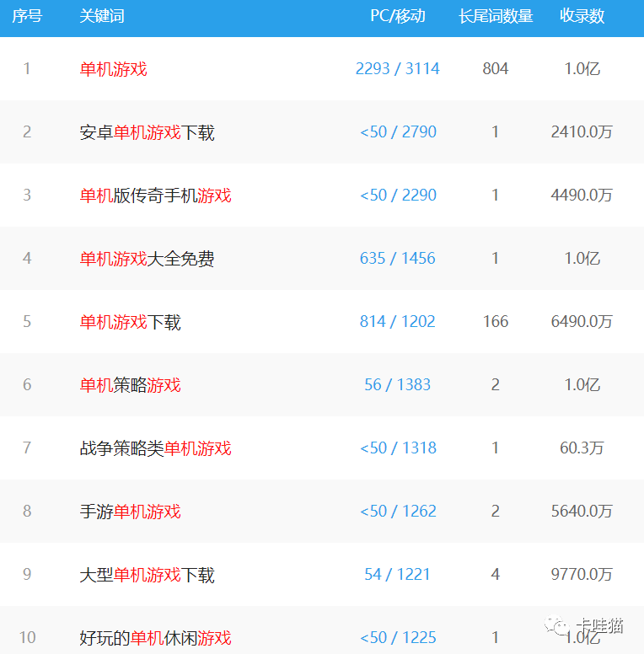
Task: Click the 序号 column header
Action: tap(27, 16)
